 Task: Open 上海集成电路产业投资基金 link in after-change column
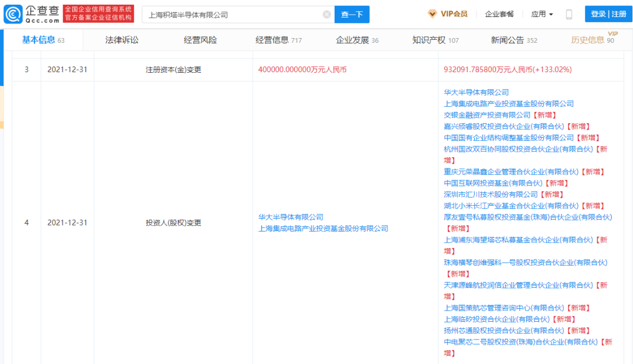[x=509, y=104]
